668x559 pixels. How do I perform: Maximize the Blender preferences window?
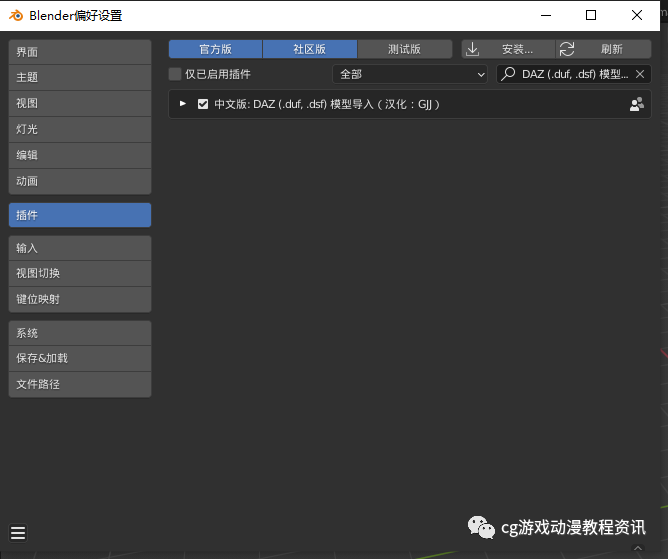[x=591, y=15]
